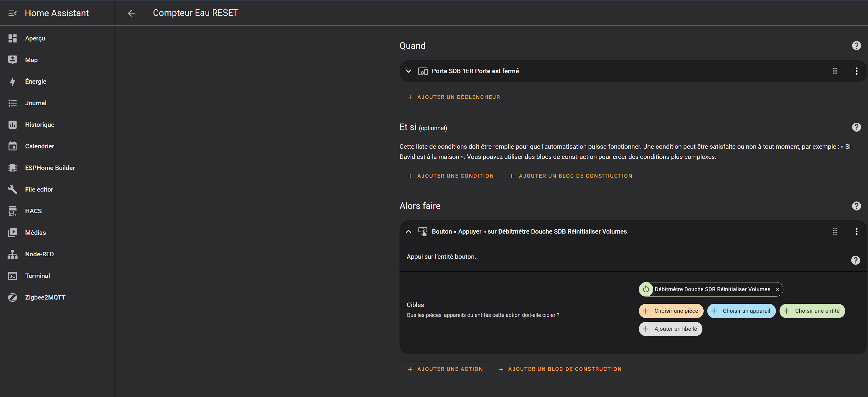
Task: Open Node-RED hierarchy icon
Action: pos(13,254)
